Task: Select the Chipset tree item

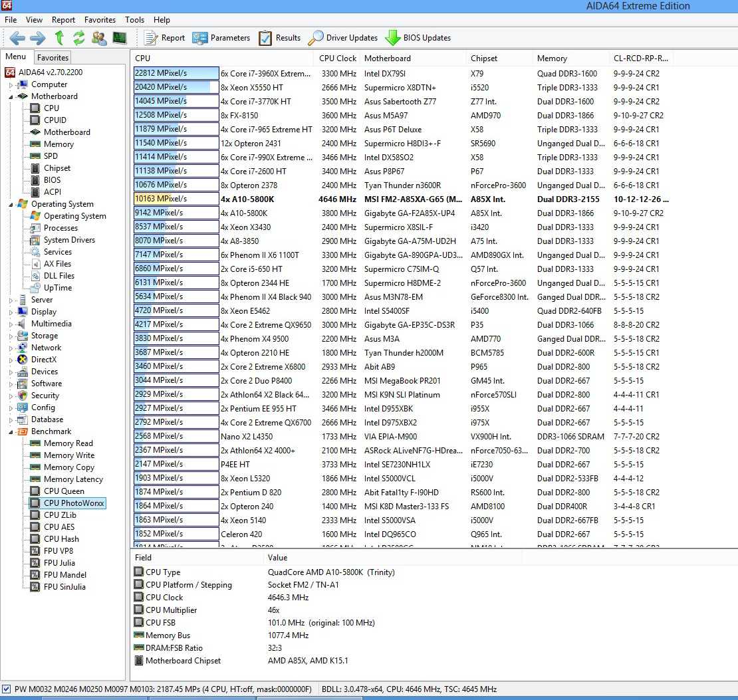Action: (57, 168)
